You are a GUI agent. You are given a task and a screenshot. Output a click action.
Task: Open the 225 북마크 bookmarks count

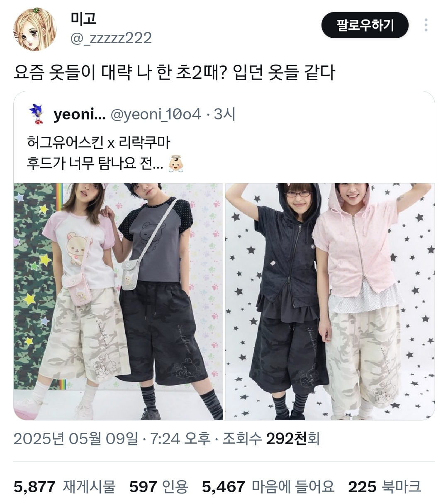click(x=385, y=486)
